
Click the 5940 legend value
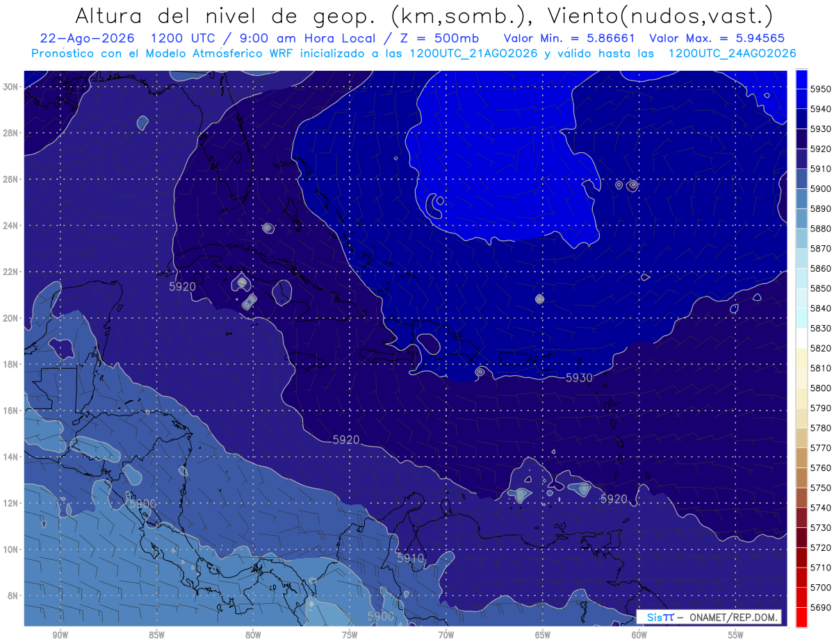(x=821, y=109)
